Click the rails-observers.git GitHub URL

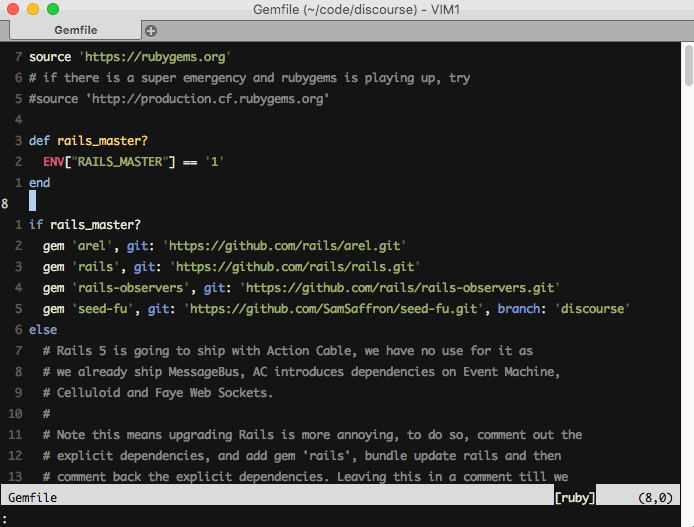coord(400,288)
